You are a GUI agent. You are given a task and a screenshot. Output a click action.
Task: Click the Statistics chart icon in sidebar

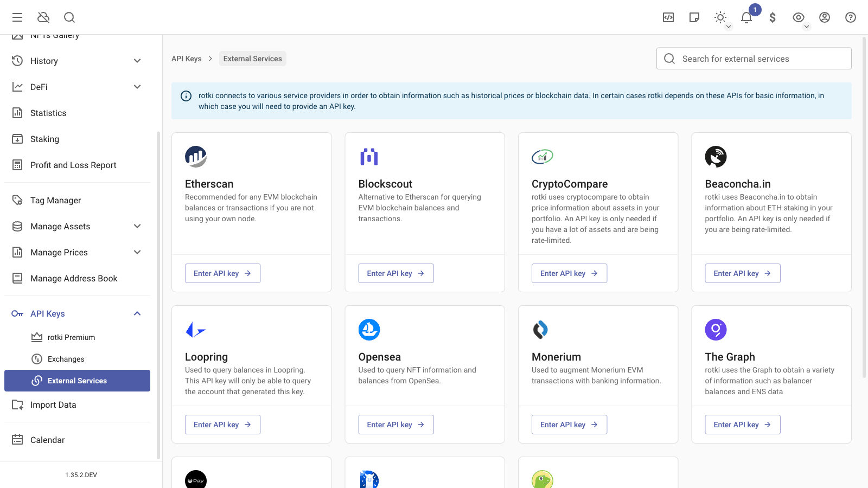pos(17,113)
